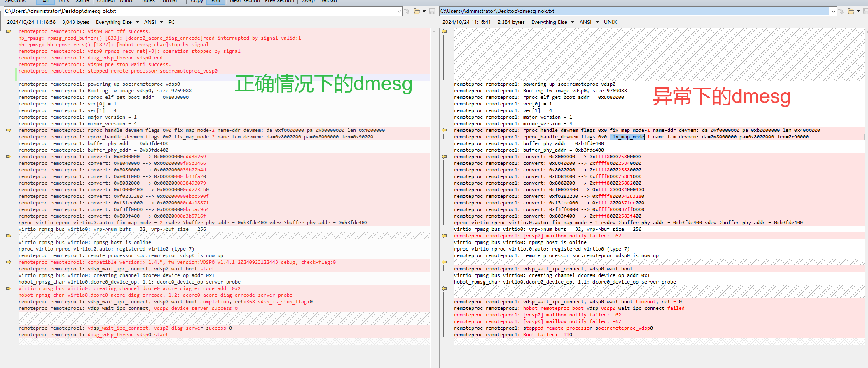The image size is (868, 368).
Task: Click the Next Section button
Action: click(245, 2)
